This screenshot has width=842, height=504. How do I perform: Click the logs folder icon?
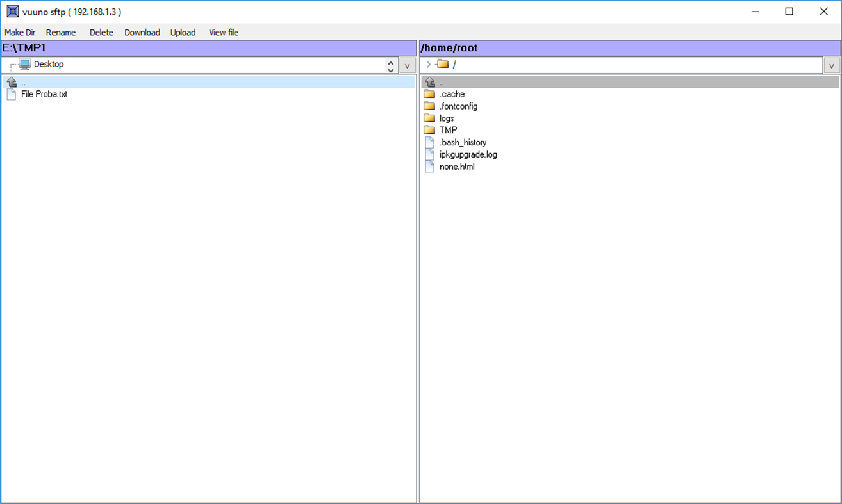pos(429,118)
